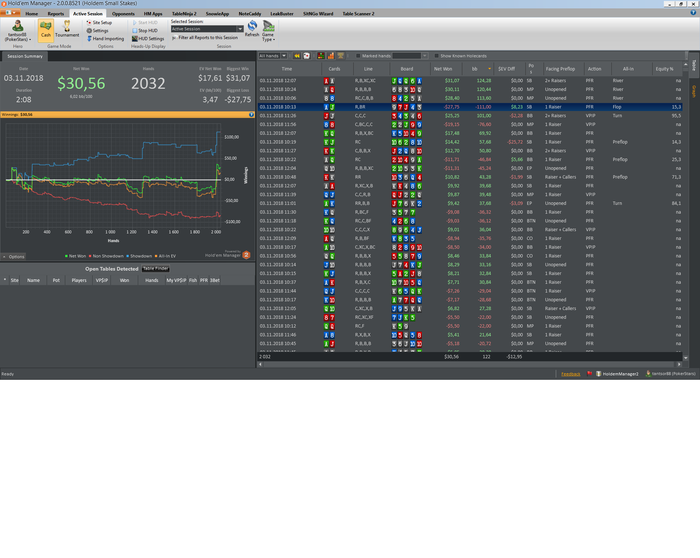The width and height of the screenshot is (700, 558).
Task: Open Hand Importing
Action: click(x=105, y=39)
